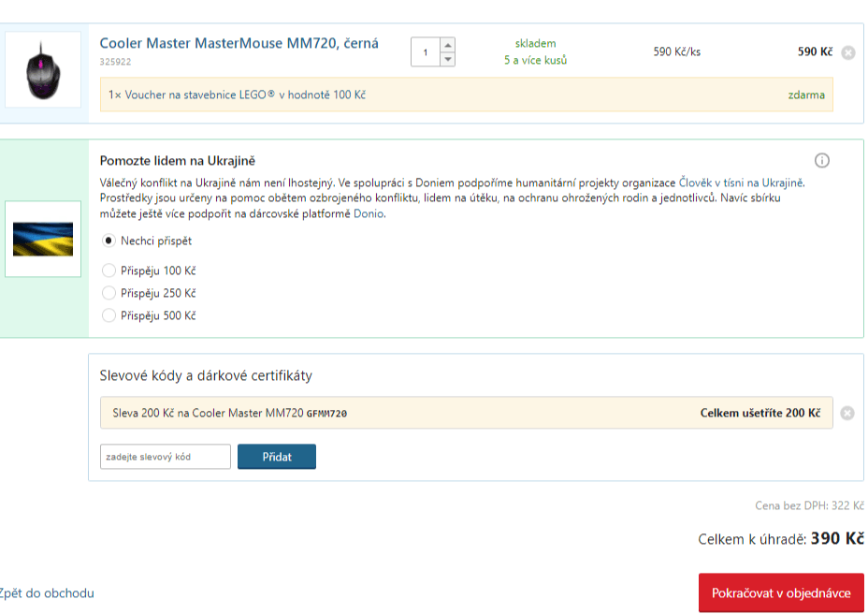
Task: Click 'Sleva 200 Kč na Cooler Master MM720' text
Action: 209,413
